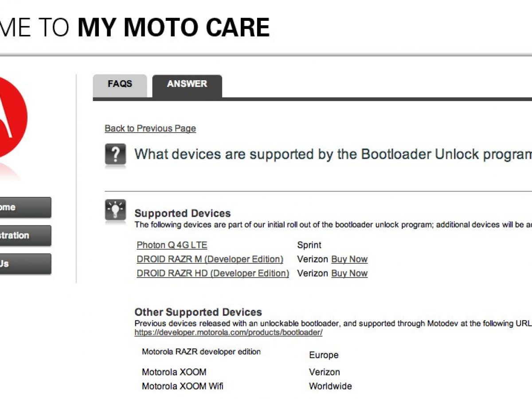The height and width of the screenshot is (399, 532).
Task: Open the Photon Q 4G LTE link
Action: pos(172,245)
